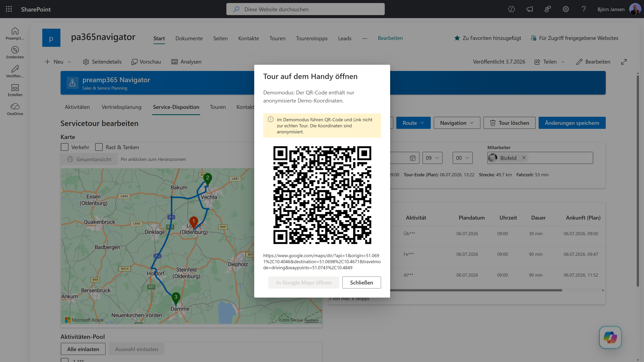Click Änderungen speichern

pos(572,123)
